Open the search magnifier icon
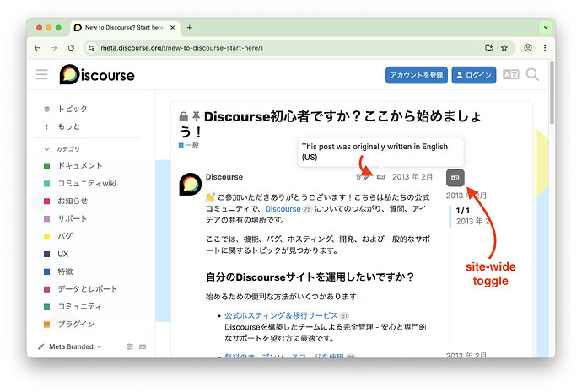The image size is (582, 392). tap(532, 74)
